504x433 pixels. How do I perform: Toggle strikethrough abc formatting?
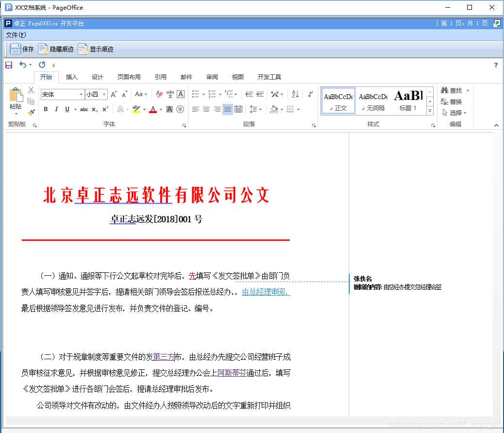pyautogui.click(x=84, y=109)
